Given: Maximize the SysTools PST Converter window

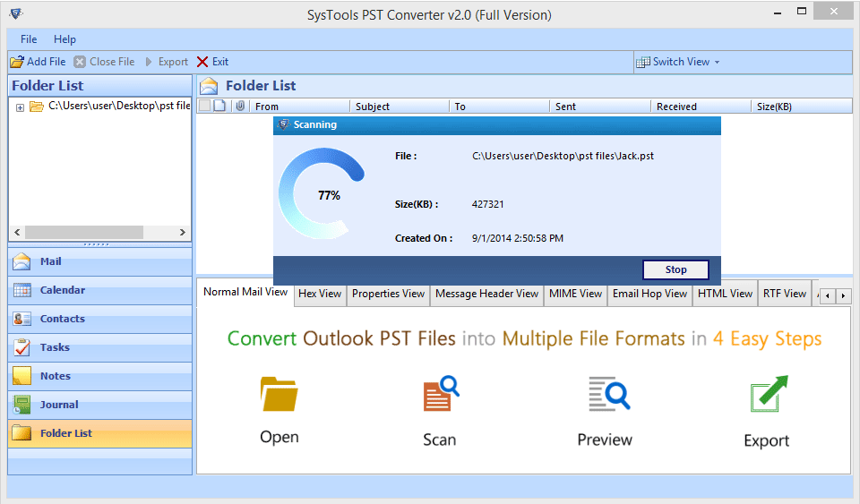Looking at the screenshot, I should 801,12.
